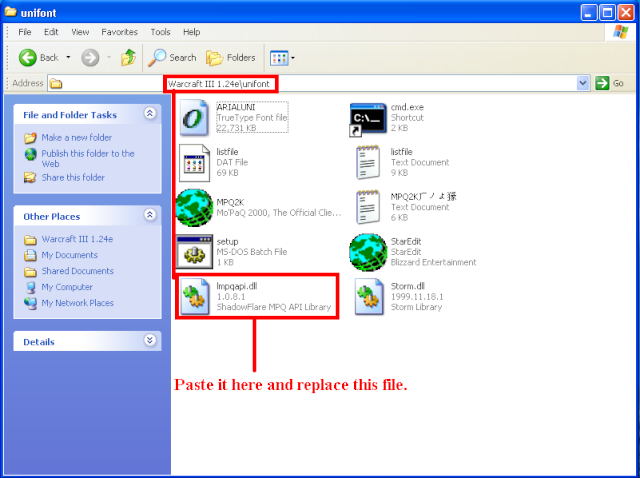The image size is (640, 478).
Task: Close the unifont window
Action: (x=625, y=13)
